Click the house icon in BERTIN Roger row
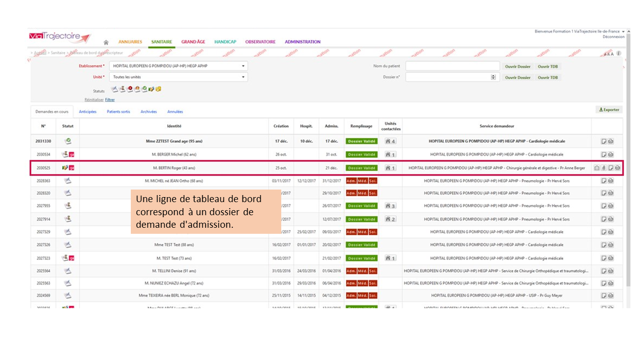The image size is (644, 362). coord(596,168)
